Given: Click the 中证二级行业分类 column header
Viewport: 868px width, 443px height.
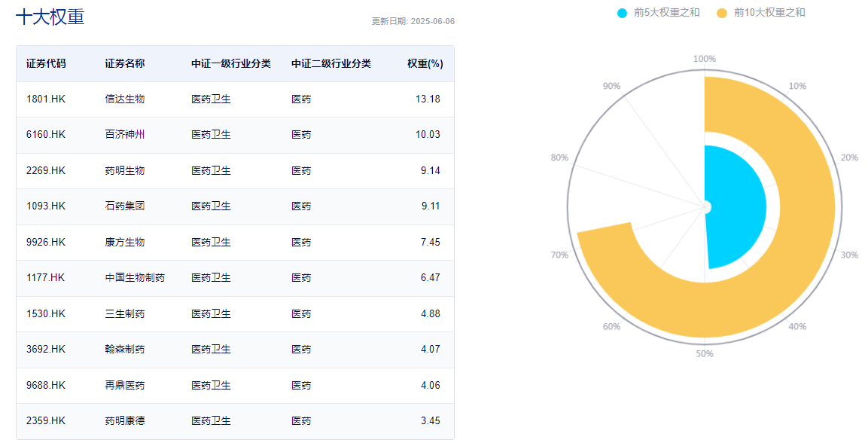Looking at the screenshot, I should click(331, 64).
